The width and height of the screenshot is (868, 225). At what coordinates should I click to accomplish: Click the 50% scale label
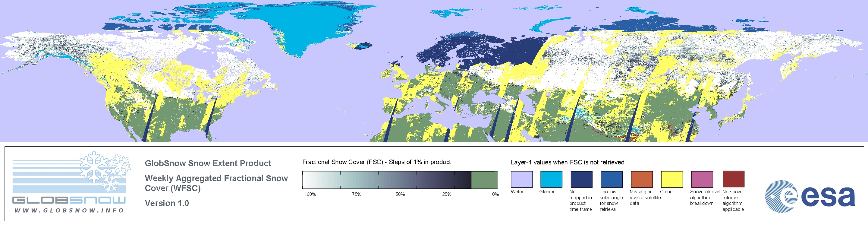[x=400, y=194]
